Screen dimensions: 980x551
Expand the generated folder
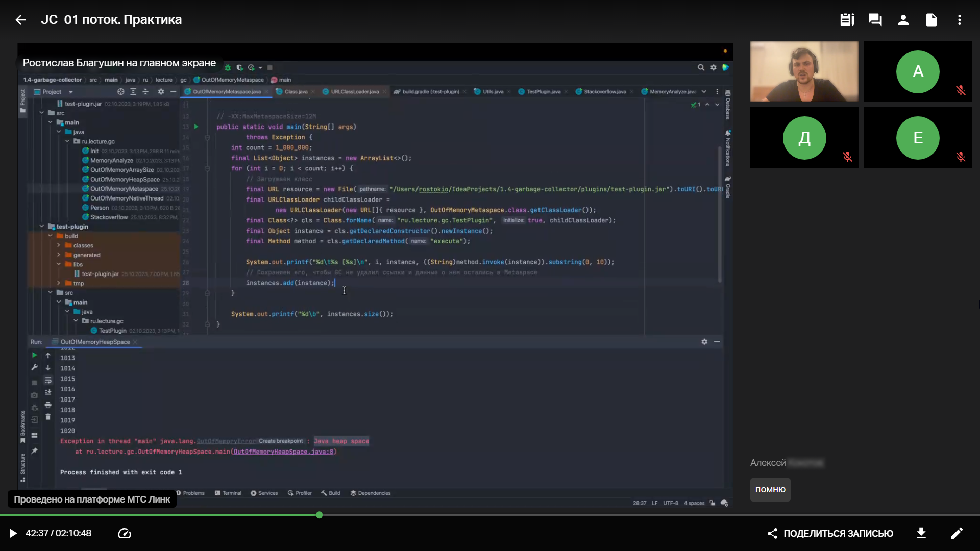(x=59, y=255)
